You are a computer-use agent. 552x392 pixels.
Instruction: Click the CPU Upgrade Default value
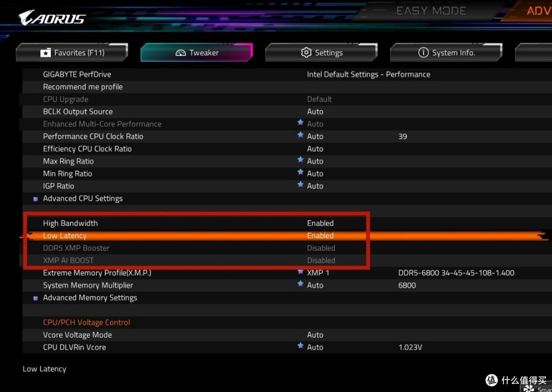(x=319, y=99)
